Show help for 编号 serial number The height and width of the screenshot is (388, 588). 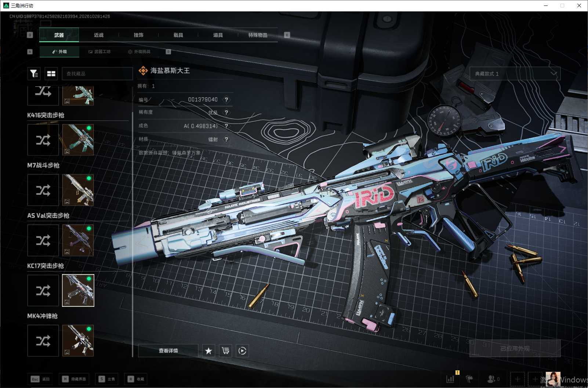pos(226,100)
